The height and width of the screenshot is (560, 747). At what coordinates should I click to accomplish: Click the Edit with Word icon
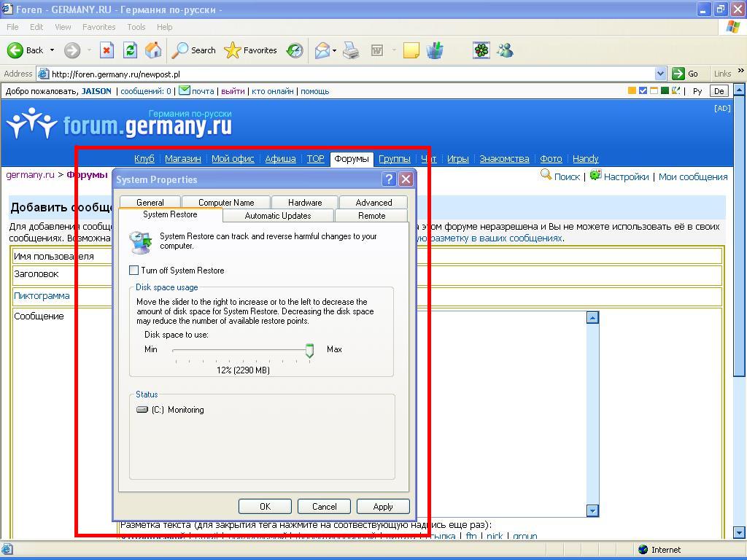click(377, 50)
